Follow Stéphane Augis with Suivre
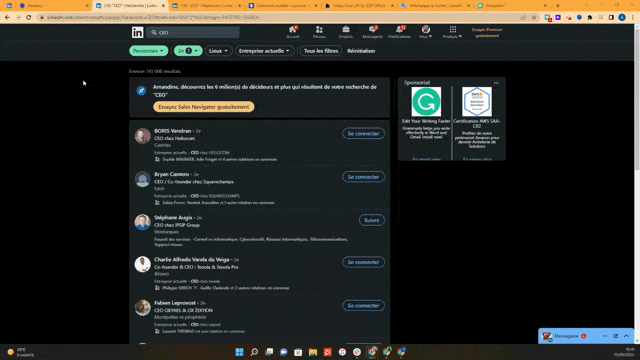 tap(371, 220)
